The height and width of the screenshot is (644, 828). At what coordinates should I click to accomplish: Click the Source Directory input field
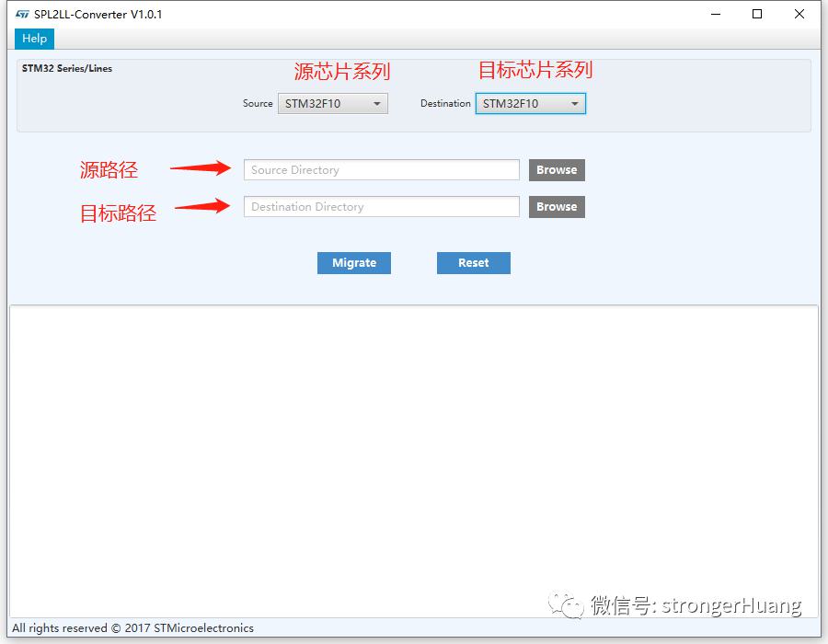[381, 170]
